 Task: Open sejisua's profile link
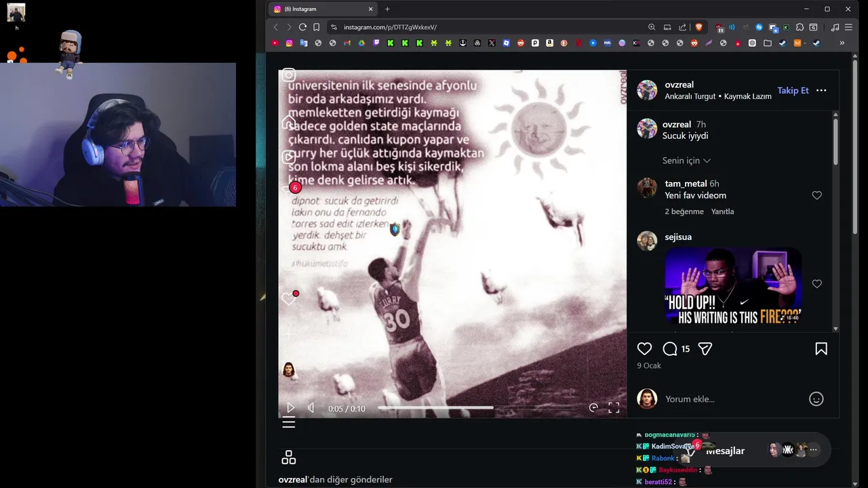tap(678, 237)
